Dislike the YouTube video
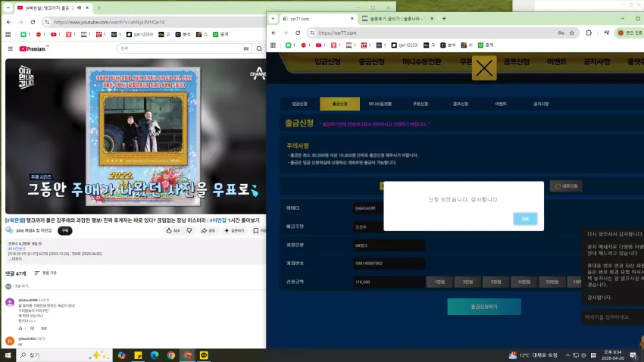The width and height of the screenshot is (644, 362). click(x=189, y=231)
